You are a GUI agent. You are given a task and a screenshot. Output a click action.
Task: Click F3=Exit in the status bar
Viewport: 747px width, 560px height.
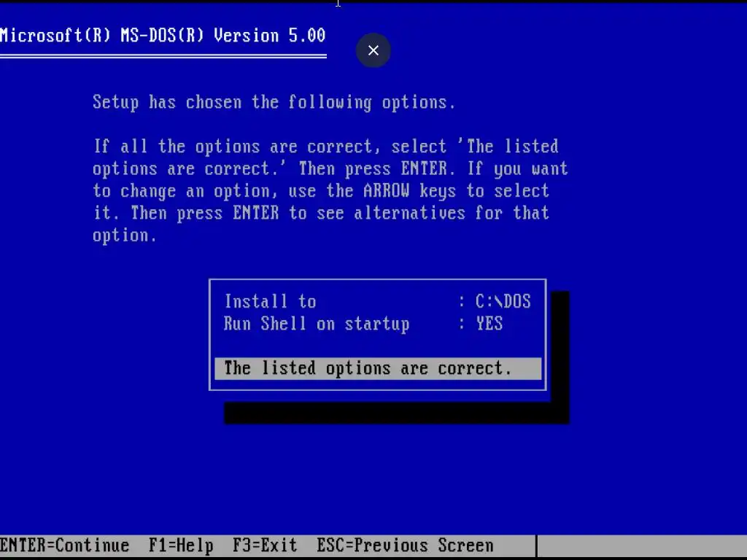click(265, 545)
